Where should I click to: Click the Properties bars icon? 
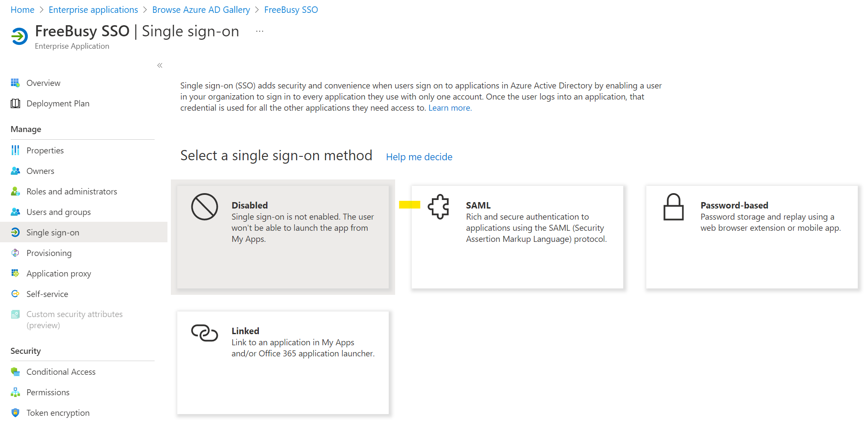[x=15, y=150]
